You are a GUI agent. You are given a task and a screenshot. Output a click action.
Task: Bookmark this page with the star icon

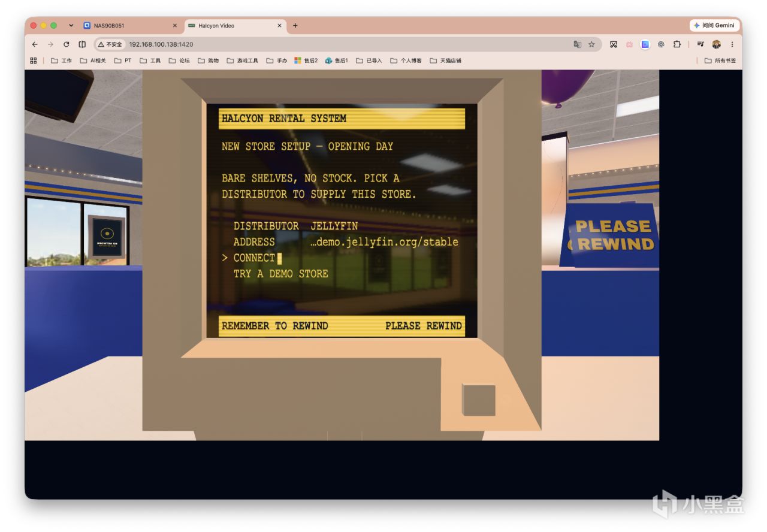pyautogui.click(x=591, y=44)
